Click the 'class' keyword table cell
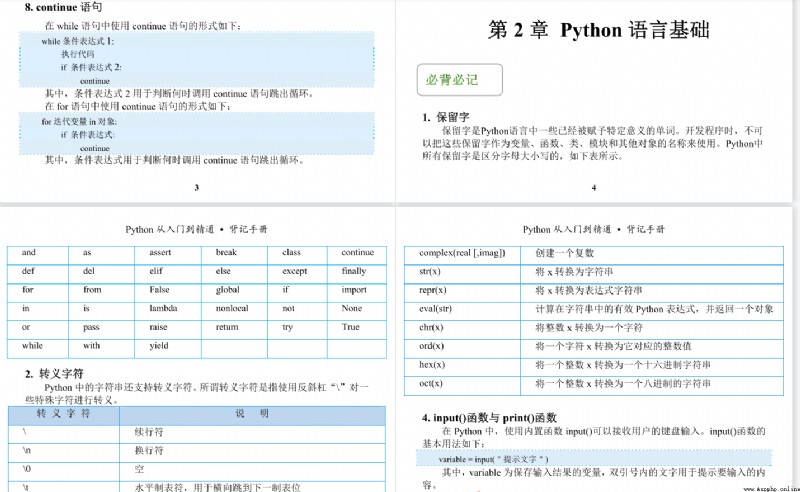This screenshot has height=492, width=800. click(x=297, y=256)
